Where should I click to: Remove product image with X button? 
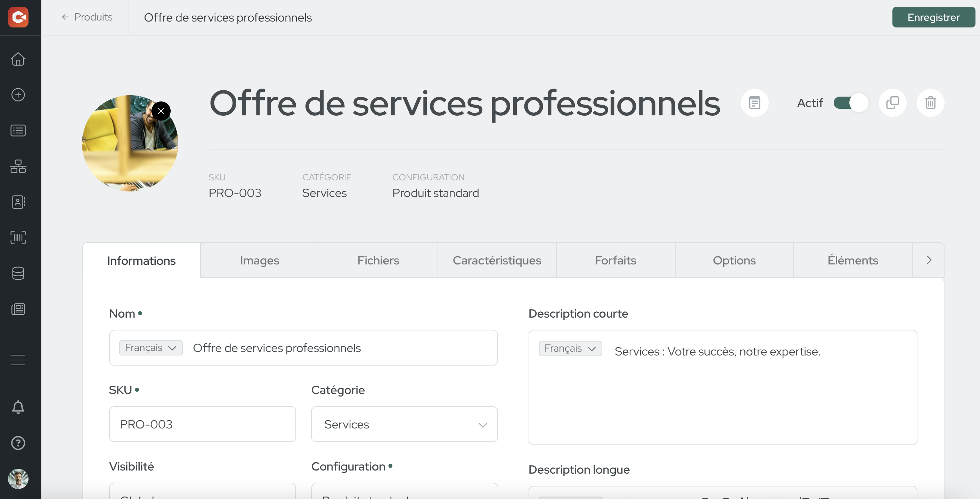click(161, 111)
